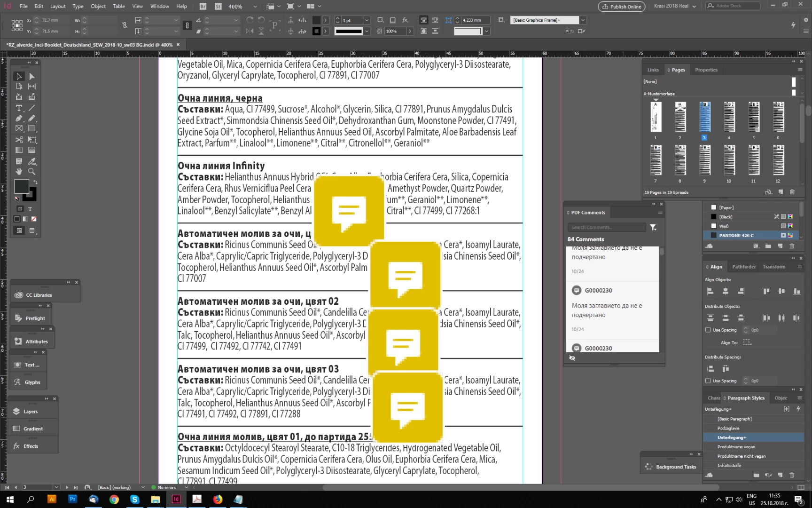The width and height of the screenshot is (812, 508).
Task: Toggle constrain width and height proportions
Action: pos(125,25)
